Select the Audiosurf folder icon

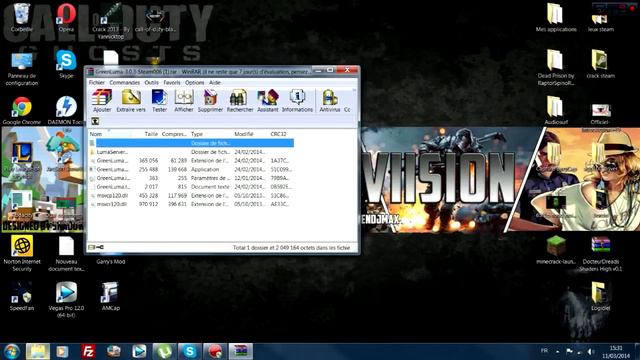pos(556,110)
